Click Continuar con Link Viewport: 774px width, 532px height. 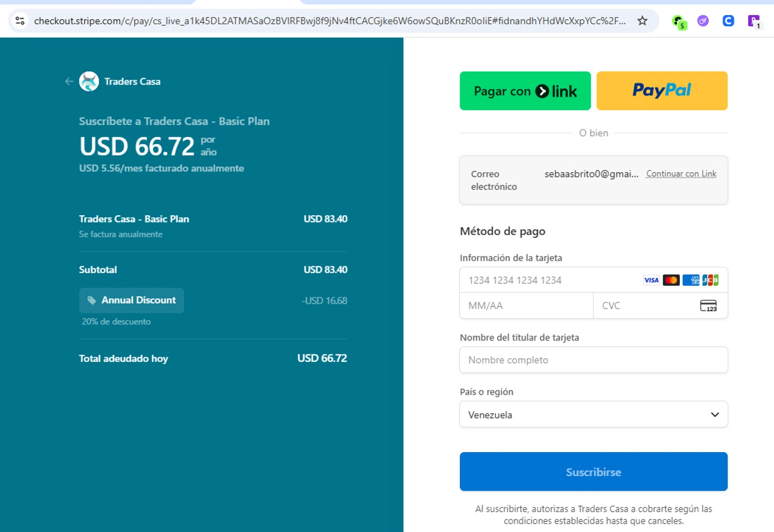681,174
